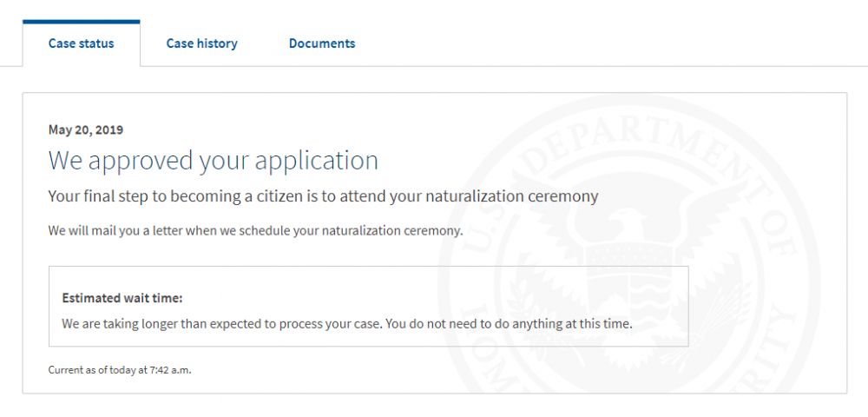Image resolution: width=868 pixels, height=417 pixels.
Task: Click the 'Your final step to becoming a citizen' line
Action: 323,196
